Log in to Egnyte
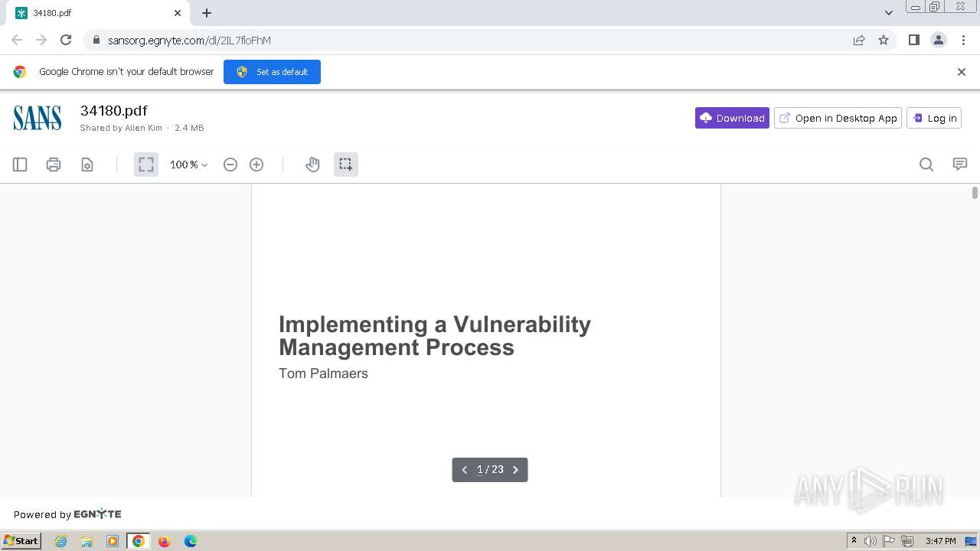The image size is (980, 551). point(934,118)
